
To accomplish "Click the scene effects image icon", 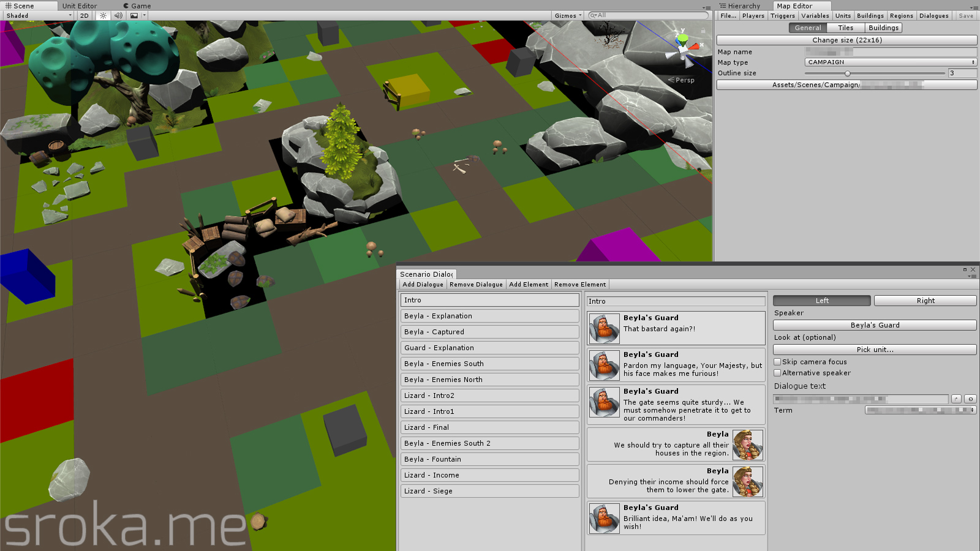I will [x=134, y=16].
